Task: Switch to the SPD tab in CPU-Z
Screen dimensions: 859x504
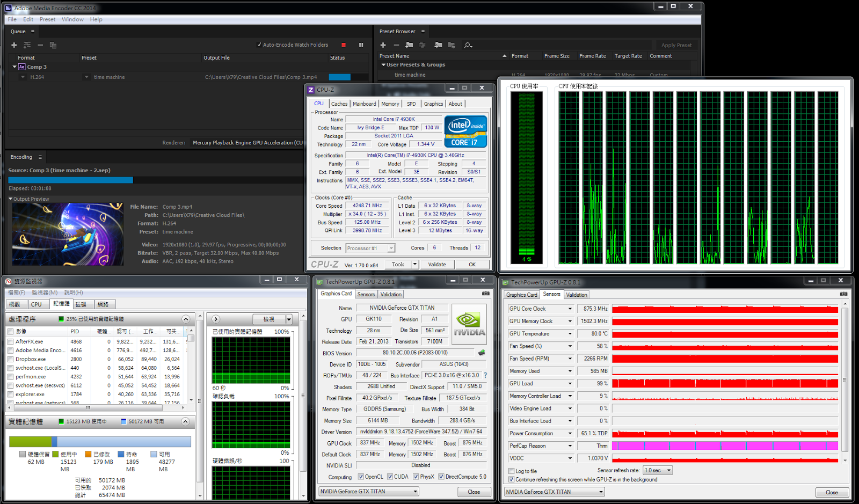Action: [411, 104]
